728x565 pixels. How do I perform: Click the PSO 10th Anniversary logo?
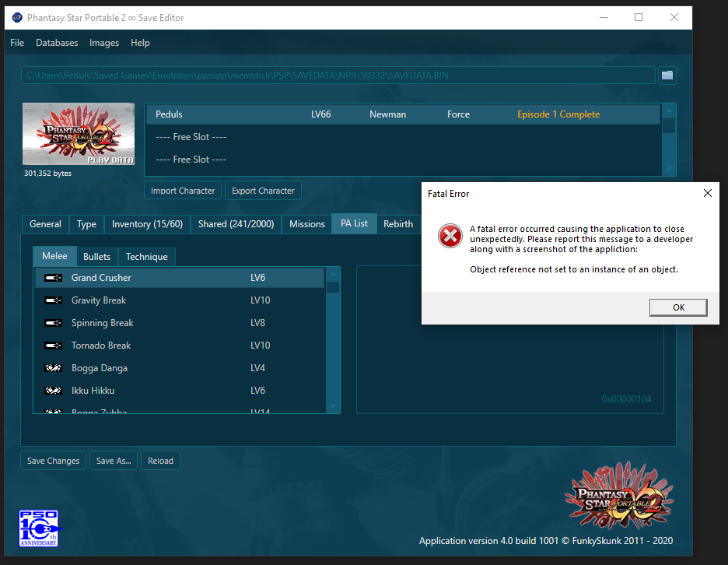(x=39, y=528)
